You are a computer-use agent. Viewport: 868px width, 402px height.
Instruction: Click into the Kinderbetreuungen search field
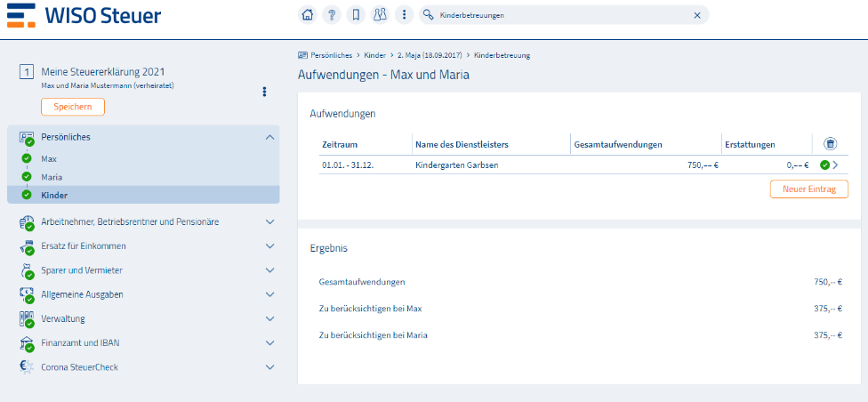point(564,15)
